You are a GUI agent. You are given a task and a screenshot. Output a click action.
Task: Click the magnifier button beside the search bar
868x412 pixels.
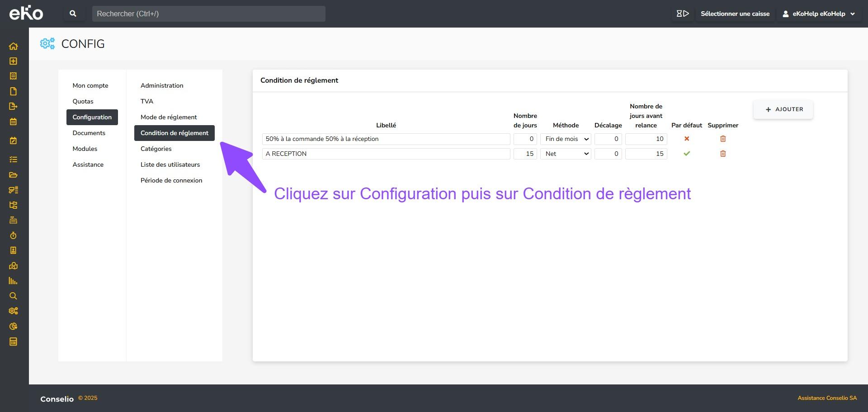(x=73, y=14)
